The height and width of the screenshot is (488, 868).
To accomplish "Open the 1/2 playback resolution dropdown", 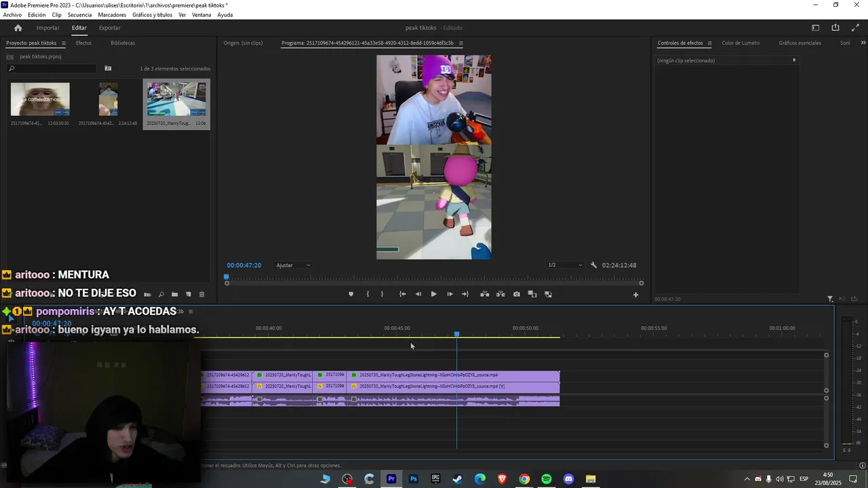I will click(x=565, y=265).
